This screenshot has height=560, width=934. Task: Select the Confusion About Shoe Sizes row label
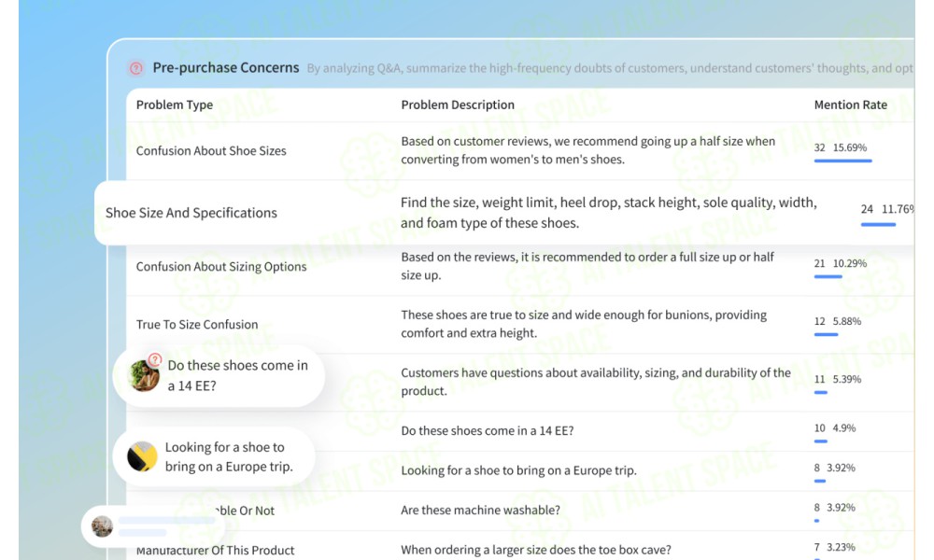[x=211, y=151]
